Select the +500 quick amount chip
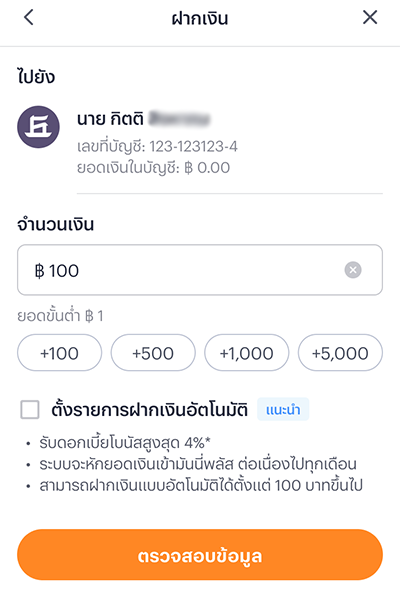Image resolution: width=400 pixels, height=600 pixels. (x=153, y=353)
